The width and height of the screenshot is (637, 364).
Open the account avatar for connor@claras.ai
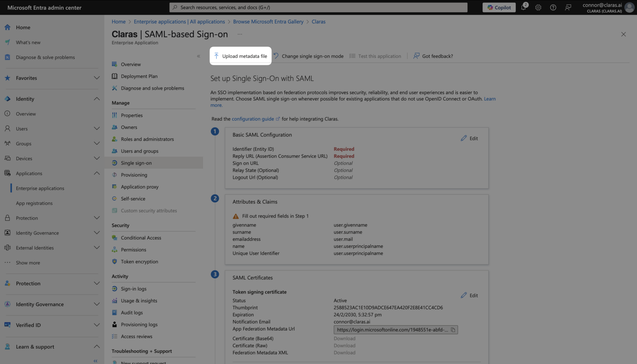point(629,8)
